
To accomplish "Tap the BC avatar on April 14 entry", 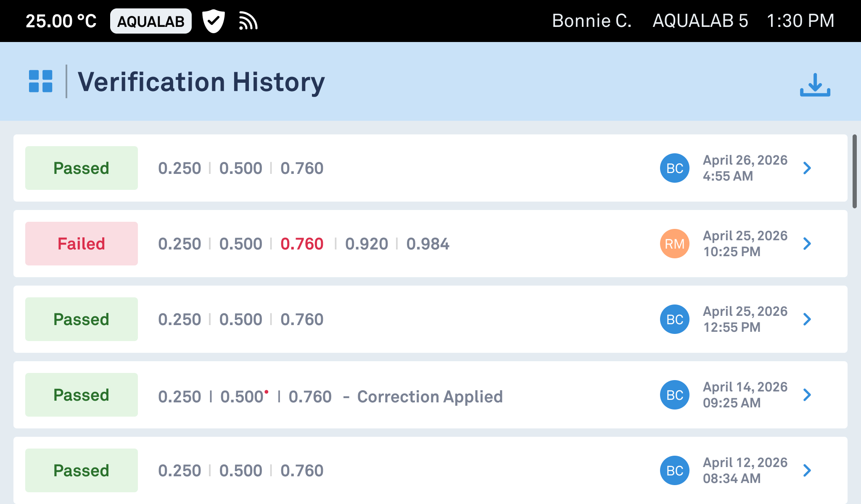I will [x=675, y=395].
